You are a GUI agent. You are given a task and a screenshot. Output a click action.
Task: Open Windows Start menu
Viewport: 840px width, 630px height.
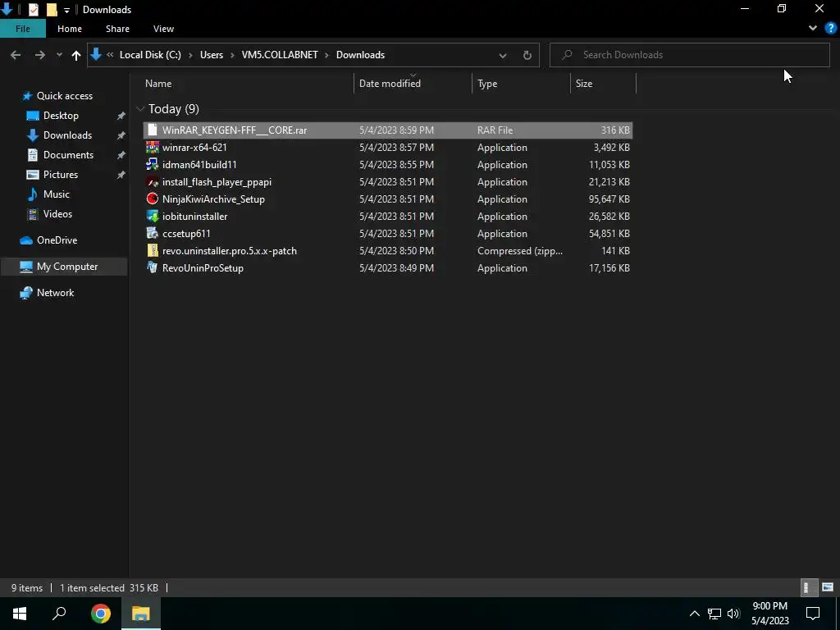(x=20, y=613)
